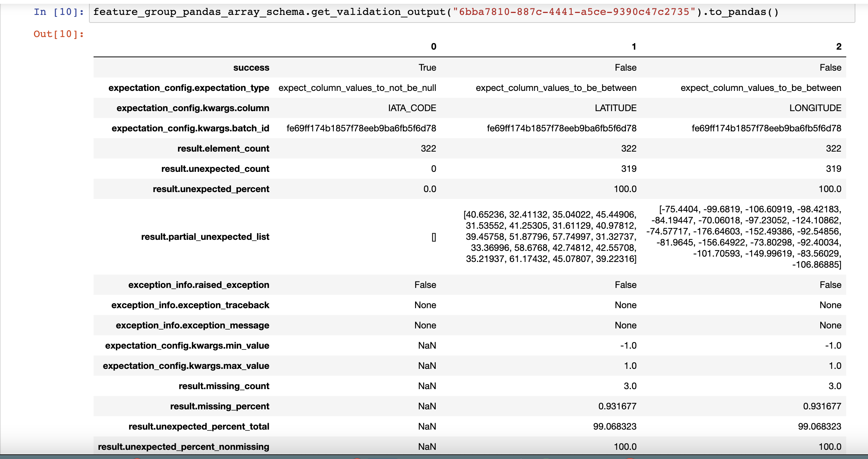Click the success row label
868x459 pixels.
click(x=251, y=68)
